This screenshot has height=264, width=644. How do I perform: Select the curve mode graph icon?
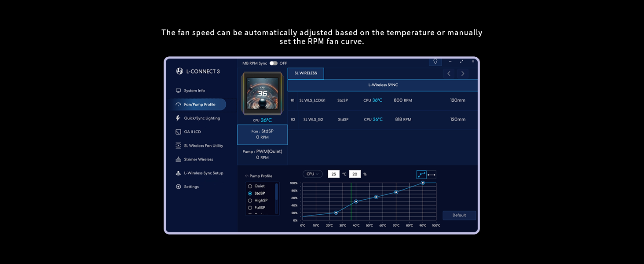click(421, 175)
